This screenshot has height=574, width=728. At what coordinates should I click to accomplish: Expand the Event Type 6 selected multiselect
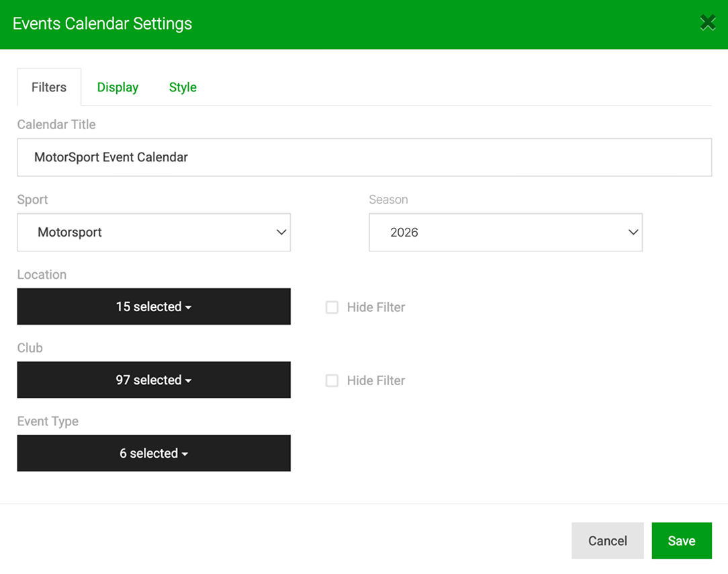coord(154,453)
